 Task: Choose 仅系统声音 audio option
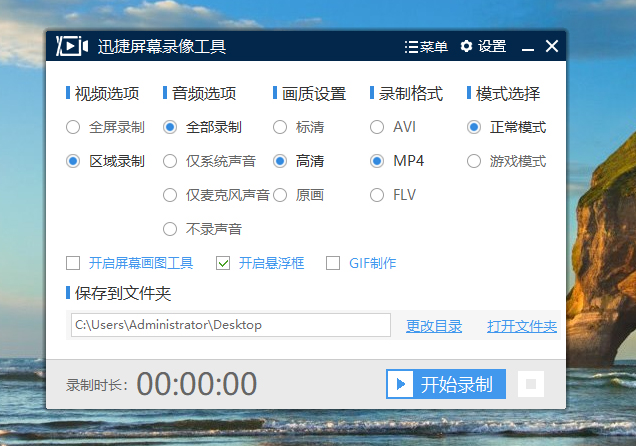(x=209, y=161)
